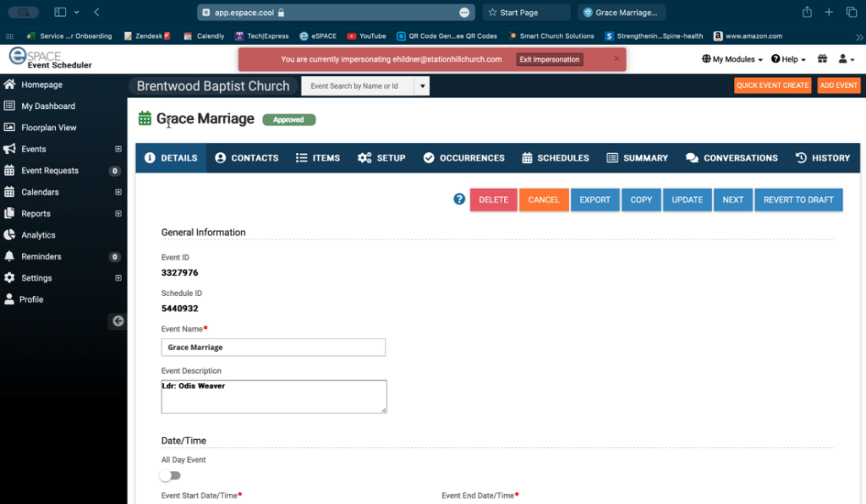Expand the Events sidebar submenu

118,149
